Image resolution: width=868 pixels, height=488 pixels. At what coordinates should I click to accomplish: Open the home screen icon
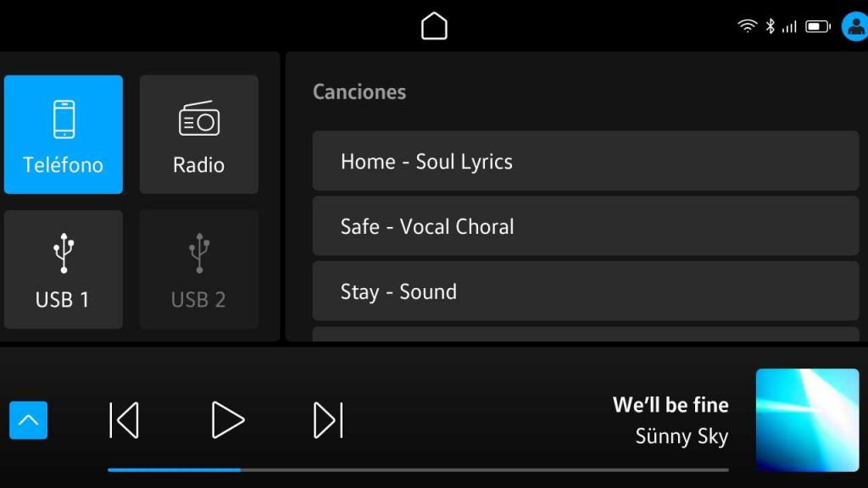[x=434, y=26]
